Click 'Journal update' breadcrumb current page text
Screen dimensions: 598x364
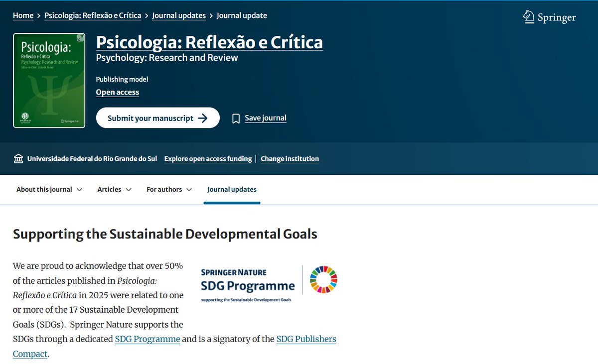(x=242, y=15)
